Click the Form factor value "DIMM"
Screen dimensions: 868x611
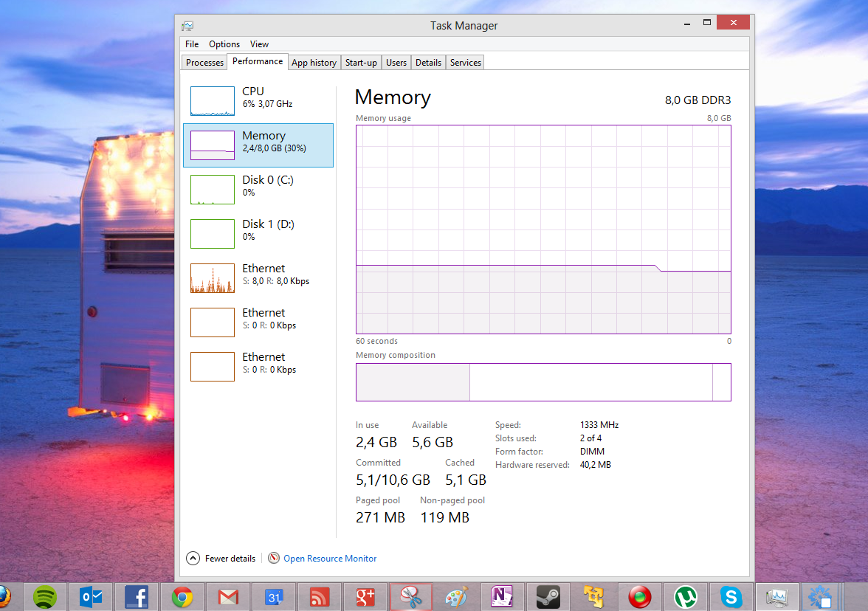pyautogui.click(x=592, y=452)
